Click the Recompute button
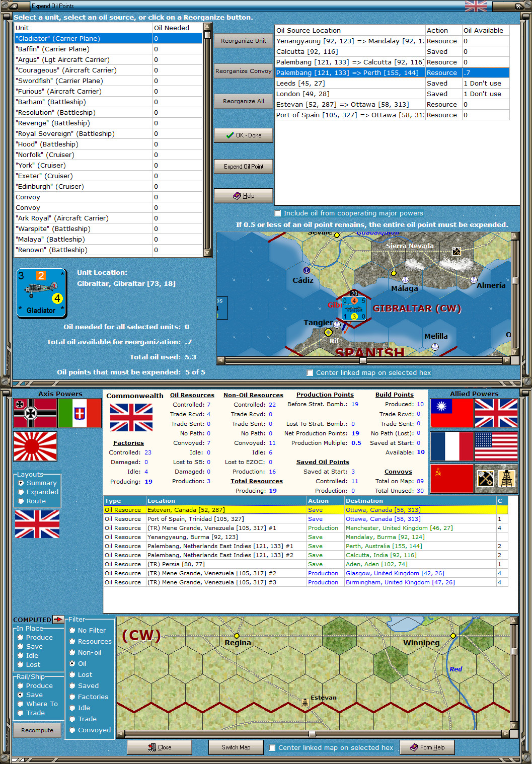The width and height of the screenshot is (532, 764). point(37,730)
